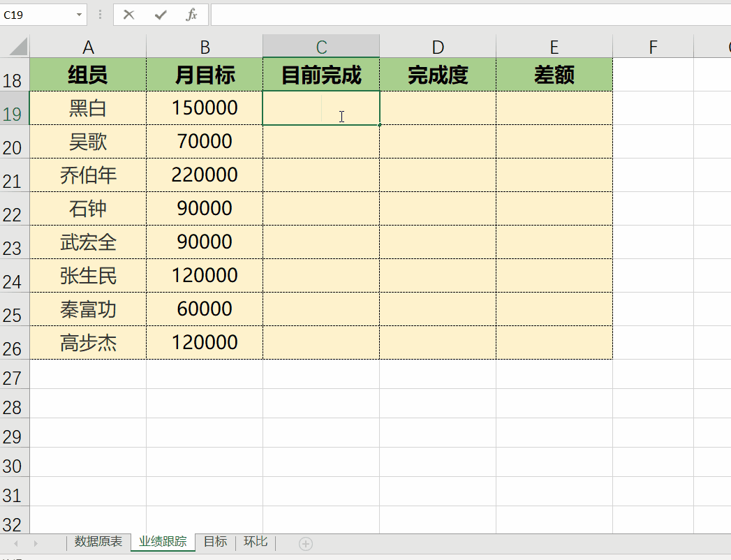
Task: Click the 差额 cell for 吴歌
Action: (x=554, y=142)
